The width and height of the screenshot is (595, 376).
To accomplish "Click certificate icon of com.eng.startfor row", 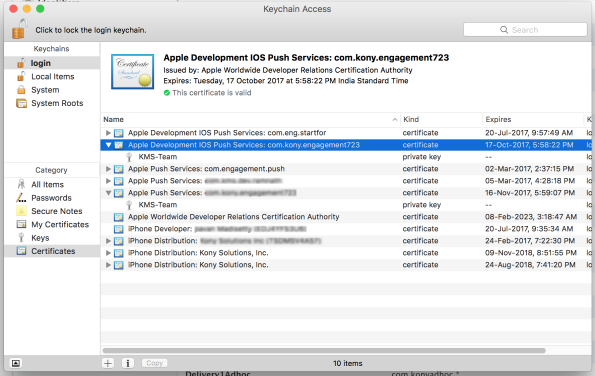I will tap(119, 133).
